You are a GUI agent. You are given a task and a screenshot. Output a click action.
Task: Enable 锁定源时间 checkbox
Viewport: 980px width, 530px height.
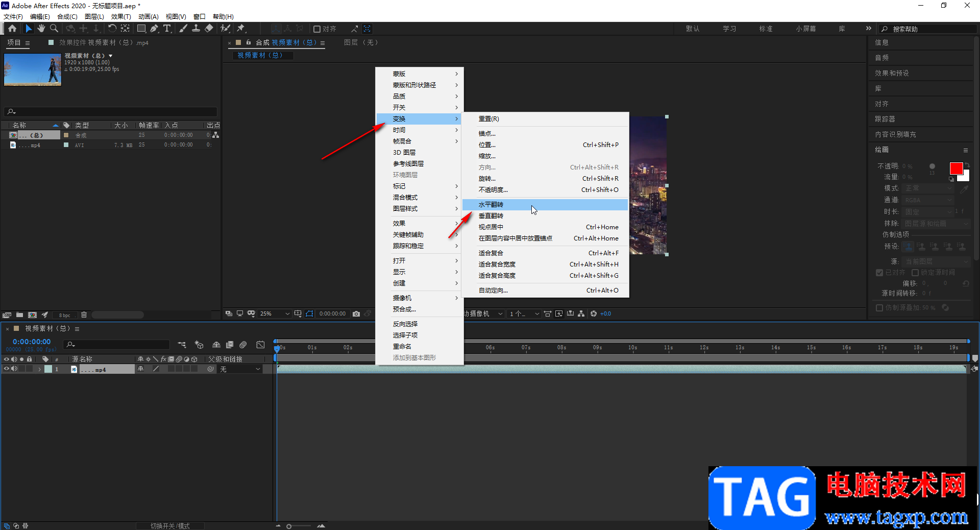(915, 273)
